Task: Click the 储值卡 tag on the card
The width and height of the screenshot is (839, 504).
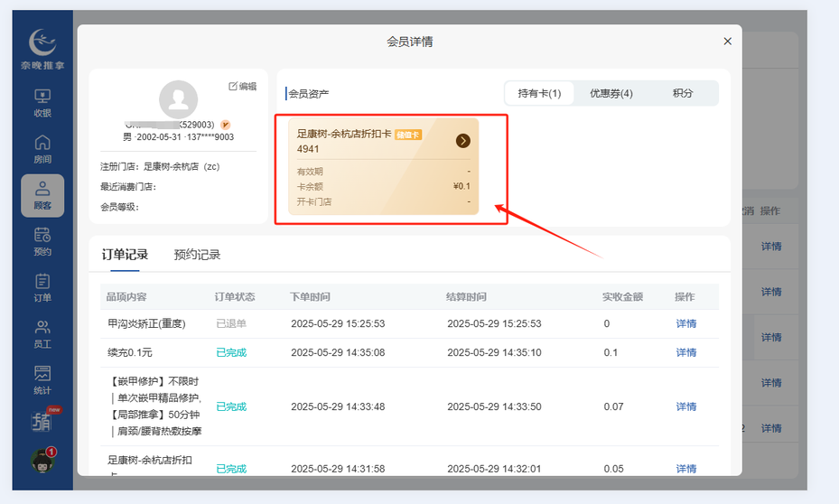Action: (x=407, y=135)
